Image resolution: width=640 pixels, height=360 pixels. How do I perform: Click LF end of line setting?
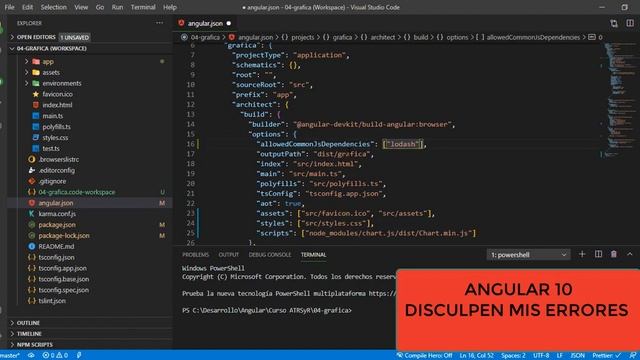[560, 356]
